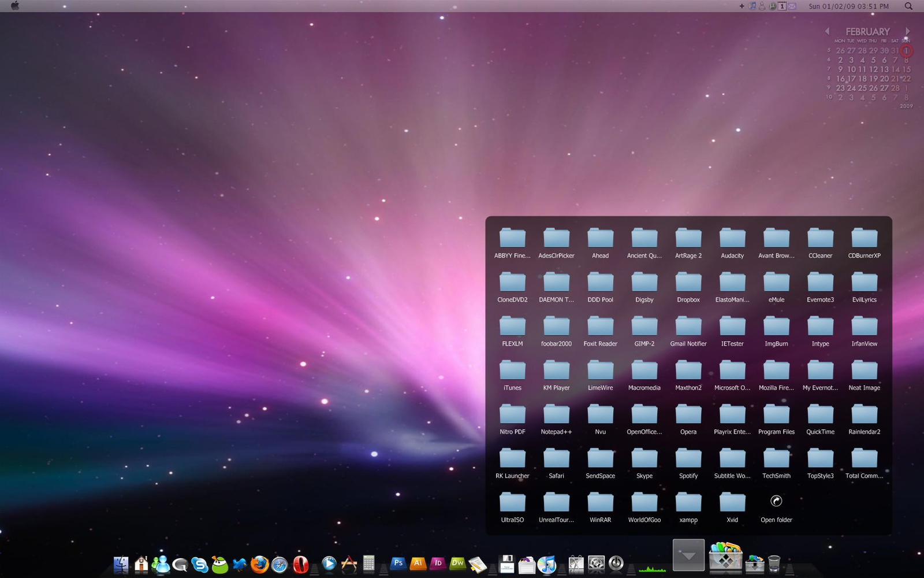Image resolution: width=924 pixels, height=578 pixels.
Task: Open the Notepad++ folder
Action: pyautogui.click(x=556, y=420)
